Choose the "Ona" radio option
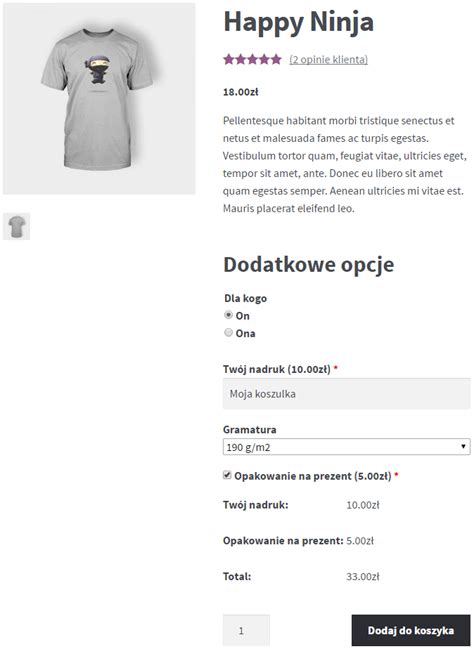 pyautogui.click(x=228, y=332)
